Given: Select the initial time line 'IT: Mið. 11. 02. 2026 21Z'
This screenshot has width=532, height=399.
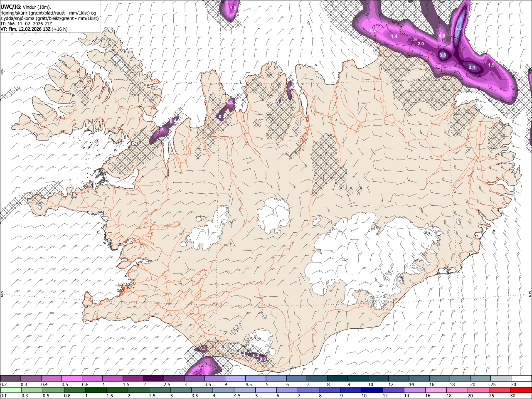Looking at the screenshot, I should [x=26, y=24].
